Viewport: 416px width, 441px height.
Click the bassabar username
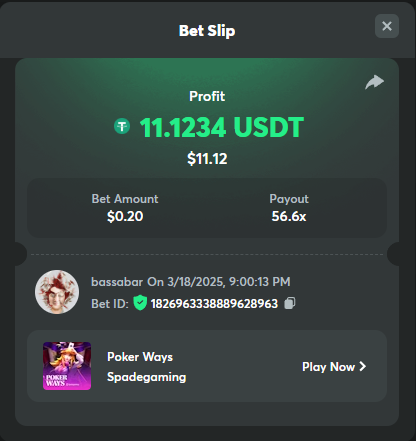point(117,282)
